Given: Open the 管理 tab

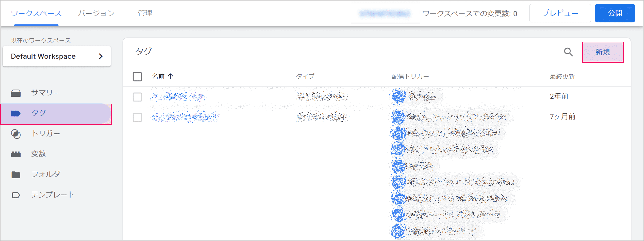Looking at the screenshot, I should (145, 13).
